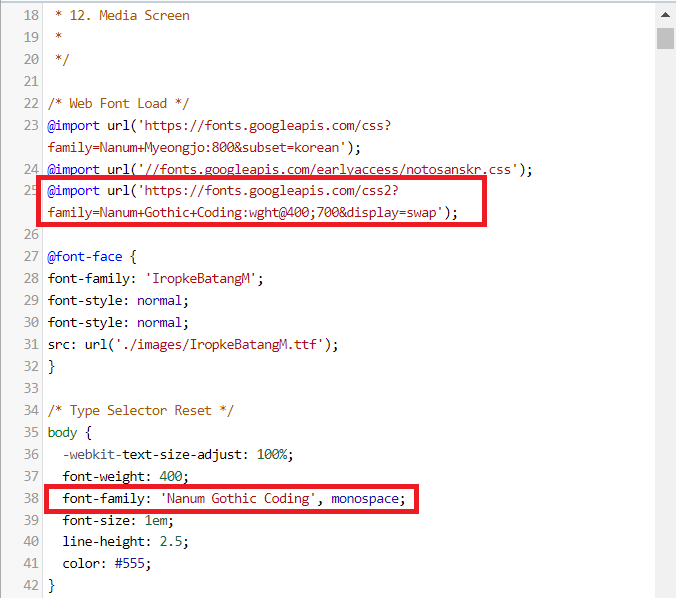This screenshot has width=676, height=598.
Task: Click line number 23 in gutter
Action: pyautogui.click(x=31, y=125)
